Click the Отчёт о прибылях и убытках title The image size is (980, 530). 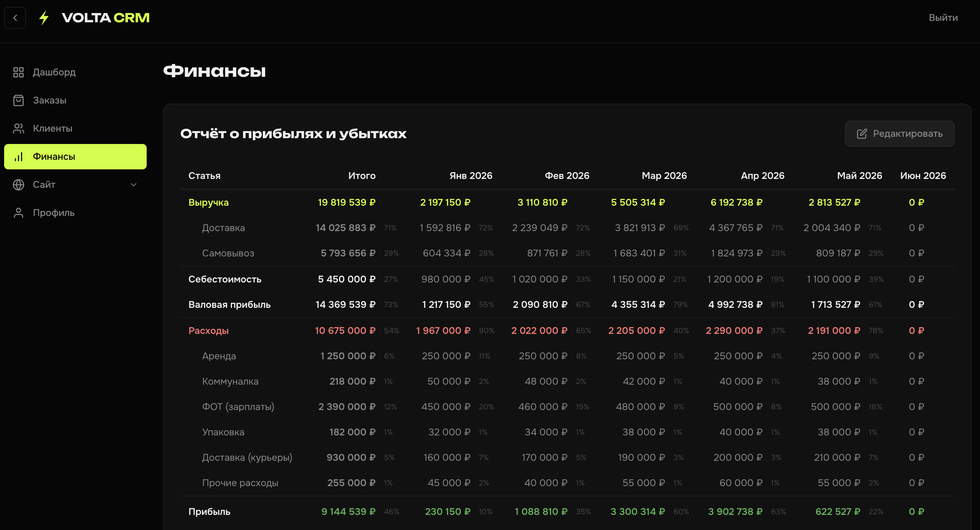(293, 134)
